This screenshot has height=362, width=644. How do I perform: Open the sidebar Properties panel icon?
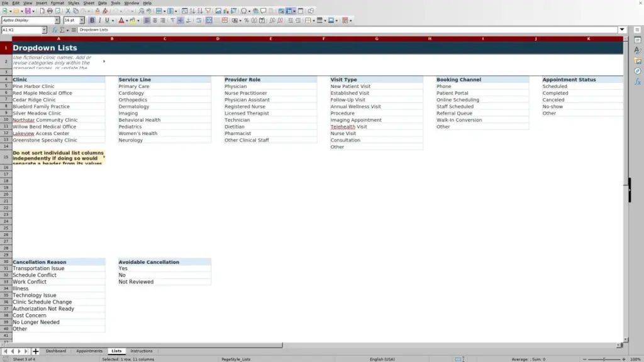638,40
